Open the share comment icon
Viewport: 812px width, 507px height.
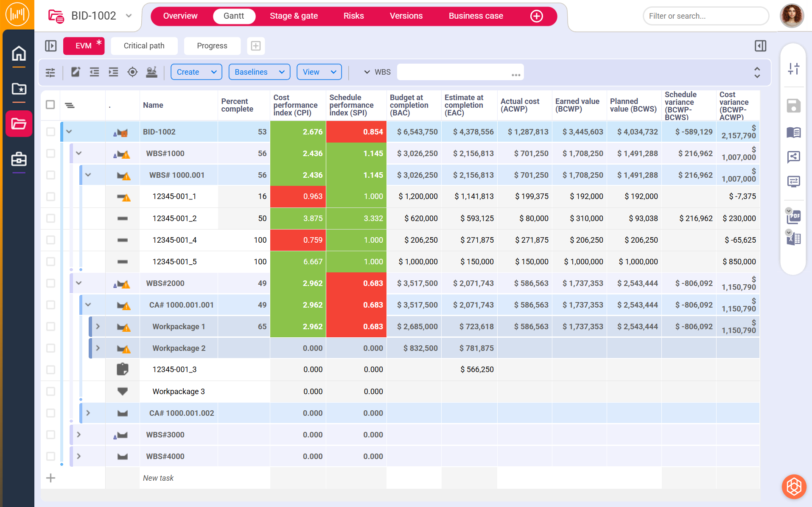coord(793,157)
